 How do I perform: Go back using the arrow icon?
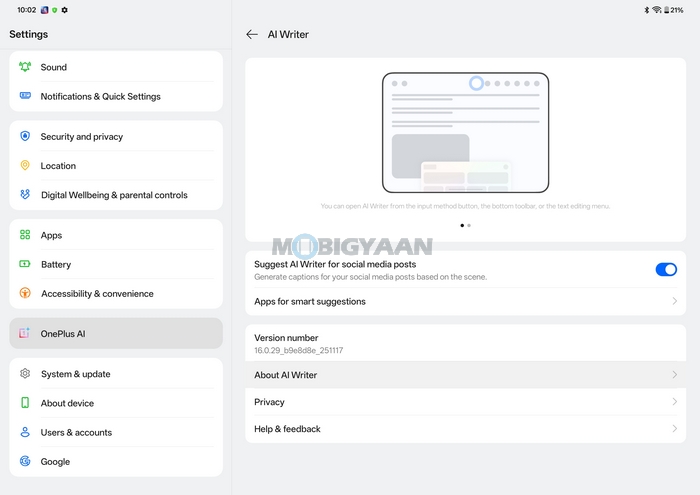[252, 34]
